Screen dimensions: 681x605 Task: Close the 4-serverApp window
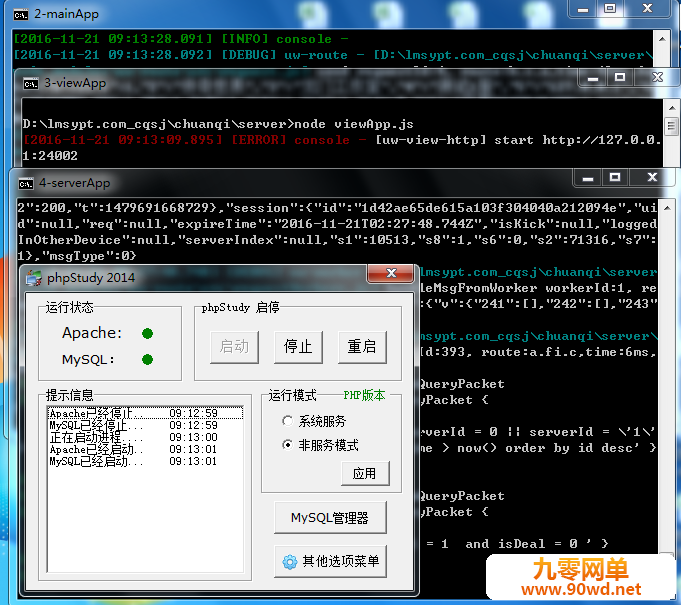[652, 178]
